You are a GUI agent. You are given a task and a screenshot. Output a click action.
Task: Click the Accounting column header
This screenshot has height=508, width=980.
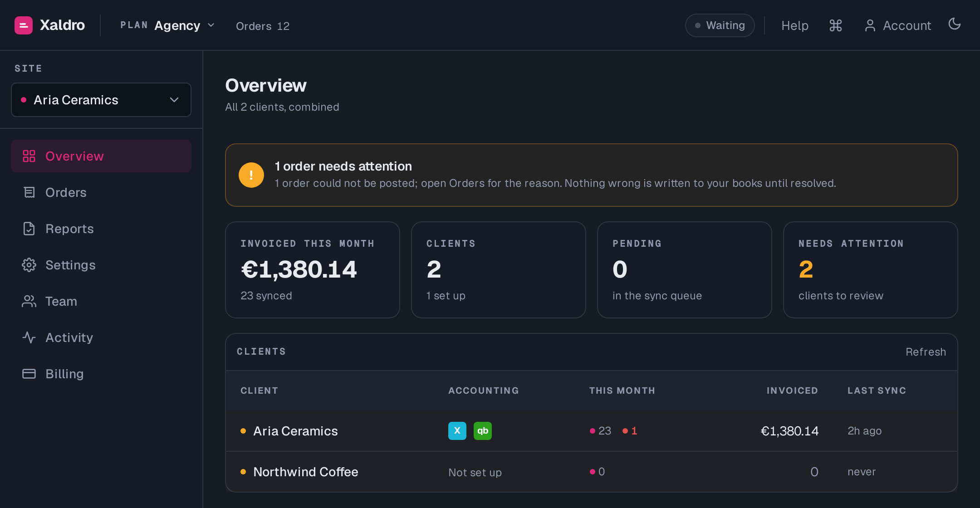484,391
